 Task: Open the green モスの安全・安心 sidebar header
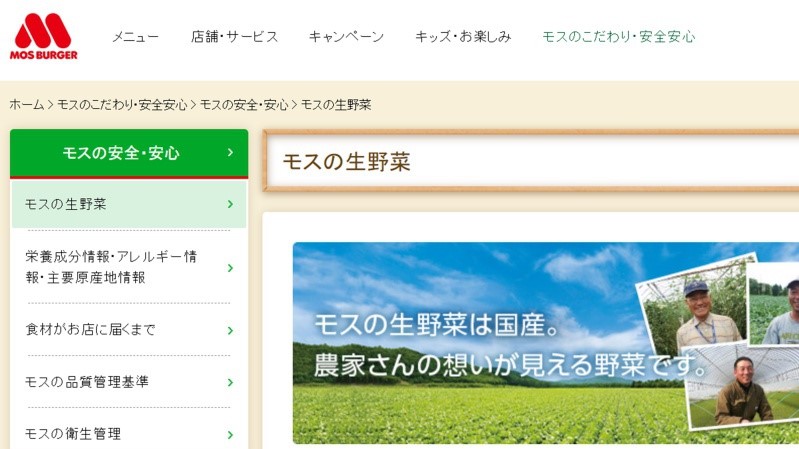pyautogui.click(x=129, y=153)
